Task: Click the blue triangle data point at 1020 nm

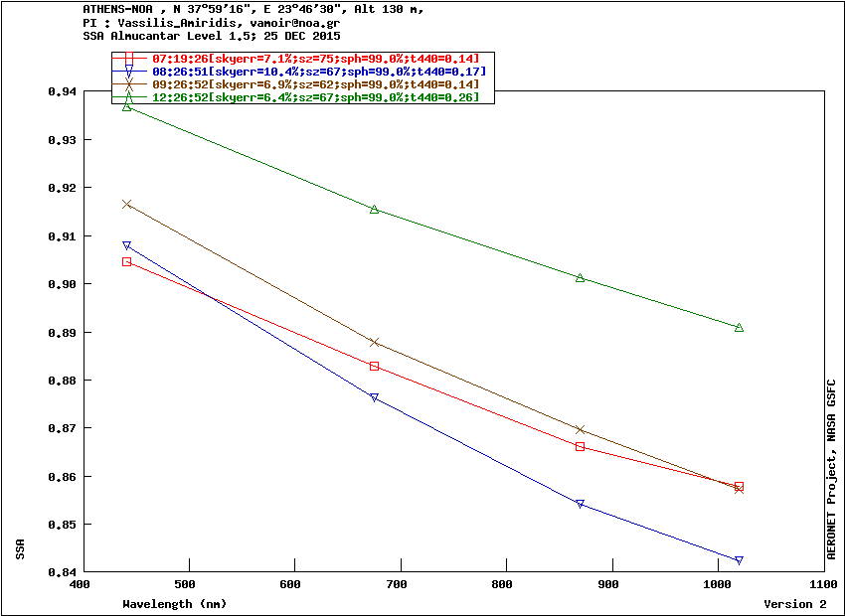Action: [x=739, y=560]
